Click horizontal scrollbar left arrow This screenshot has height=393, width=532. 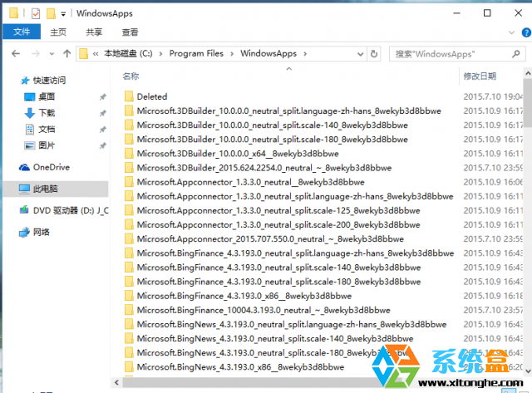click(116, 382)
